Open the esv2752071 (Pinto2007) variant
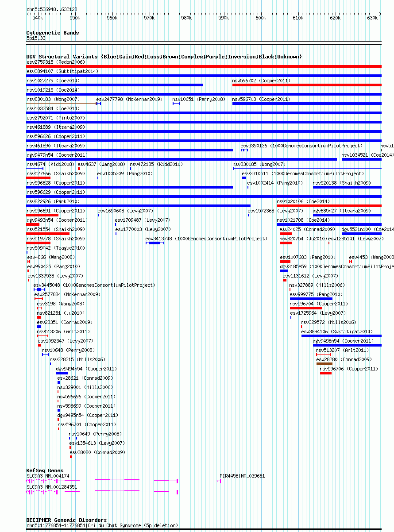This screenshot has width=394, height=532. click(x=55, y=118)
